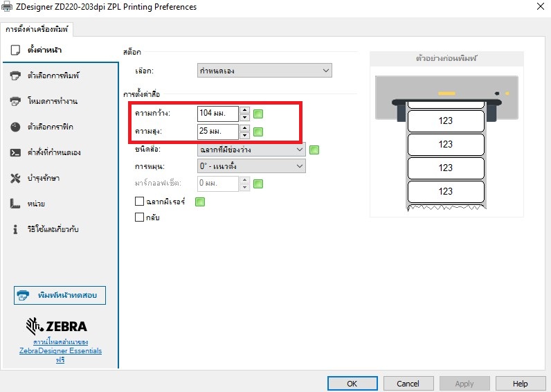Image resolution: width=551 pixels, height=392 pixels.
Task: Click the print test page button
Action: tap(60, 295)
